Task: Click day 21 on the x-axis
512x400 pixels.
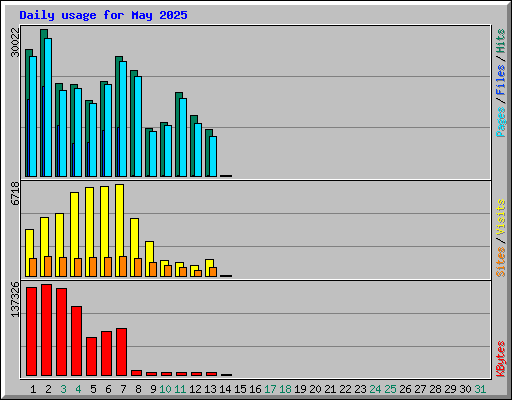Action: pyautogui.click(x=330, y=389)
